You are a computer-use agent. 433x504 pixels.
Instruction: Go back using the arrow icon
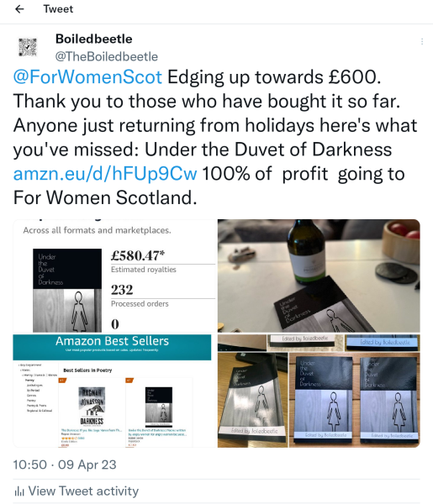point(19,9)
